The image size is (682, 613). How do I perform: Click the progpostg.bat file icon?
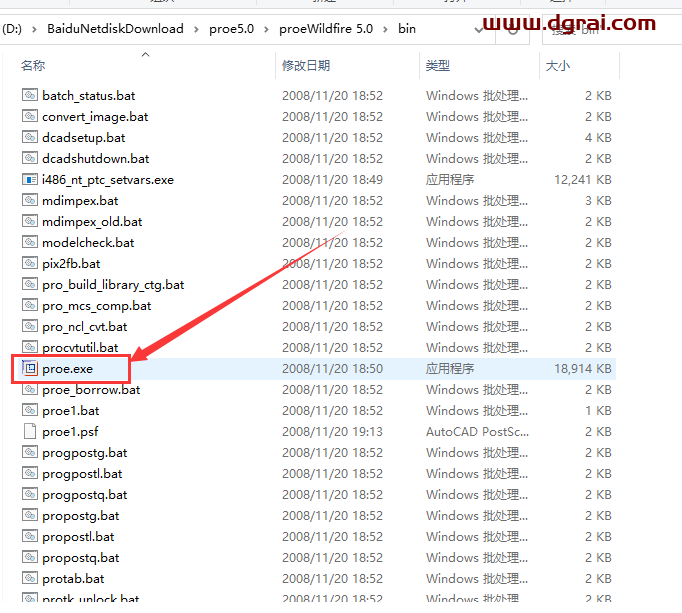pyautogui.click(x=30, y=452)
